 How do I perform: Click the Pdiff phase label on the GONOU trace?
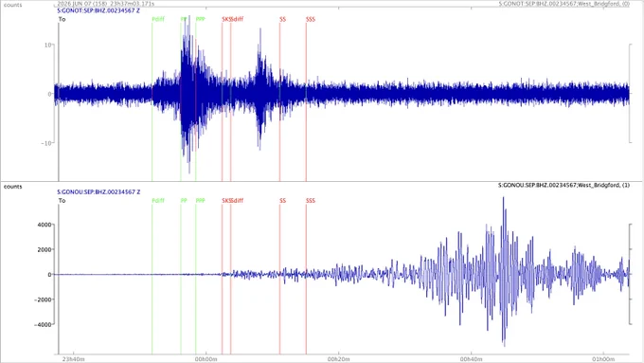click(x=158, y=201)
